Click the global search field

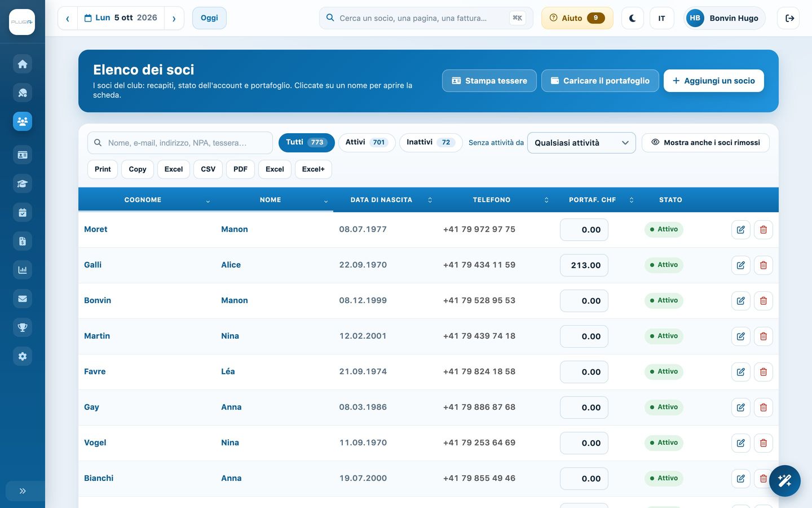pyautogui.click(x=426, y=18)
